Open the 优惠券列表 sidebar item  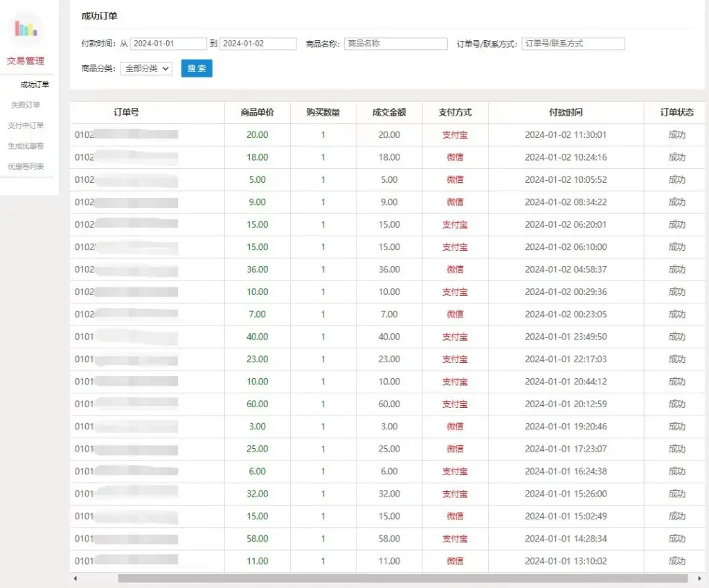point(29,166)
